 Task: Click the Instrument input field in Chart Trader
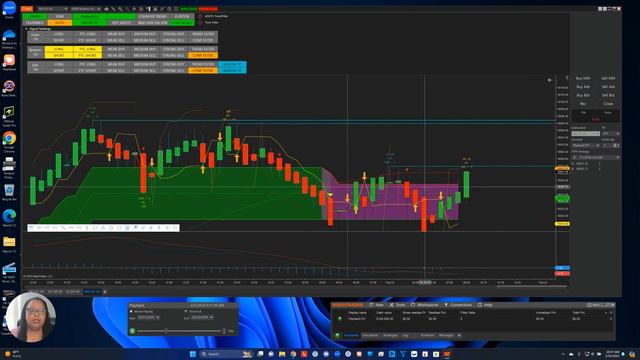click(x=586, y=133)
